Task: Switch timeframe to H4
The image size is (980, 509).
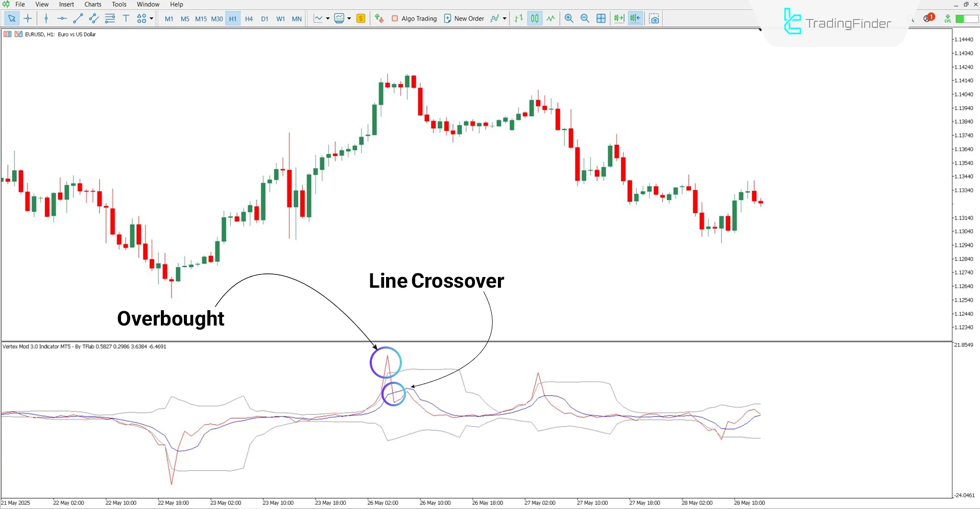Action: pyautogui.click(x=249, y=18)
